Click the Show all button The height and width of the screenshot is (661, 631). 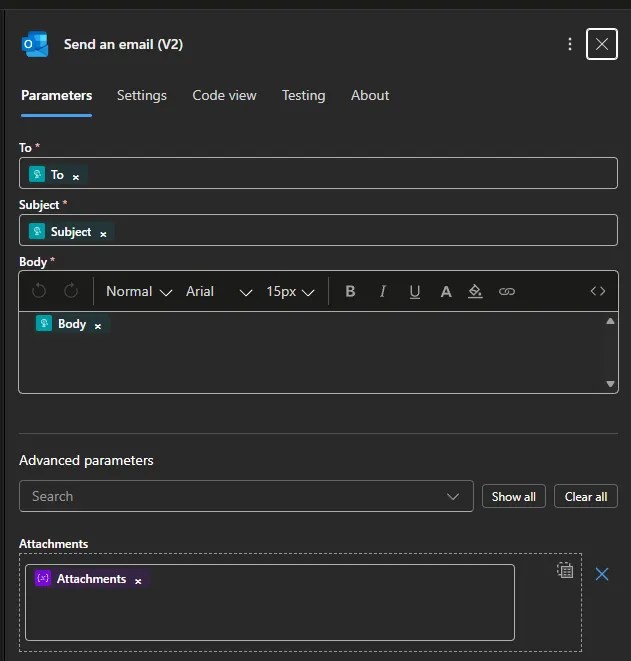click(514, 496)
